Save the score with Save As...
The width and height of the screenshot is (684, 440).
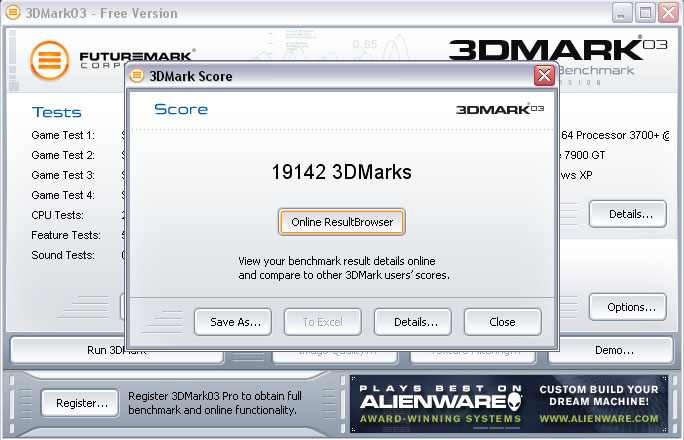(233, 322)
